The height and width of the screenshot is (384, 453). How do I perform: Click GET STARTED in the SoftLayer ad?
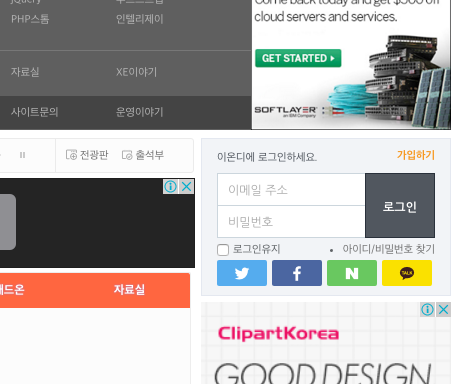click(x=298, y=58)
